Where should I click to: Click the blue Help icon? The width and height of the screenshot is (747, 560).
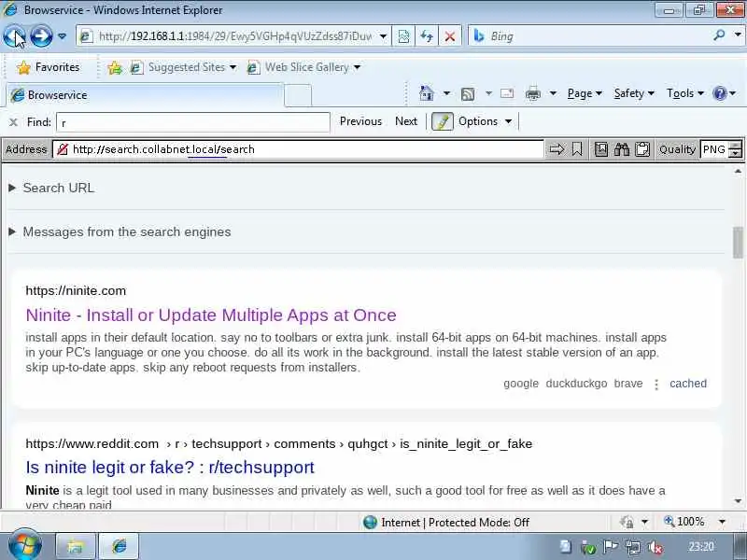click(719, 93)
